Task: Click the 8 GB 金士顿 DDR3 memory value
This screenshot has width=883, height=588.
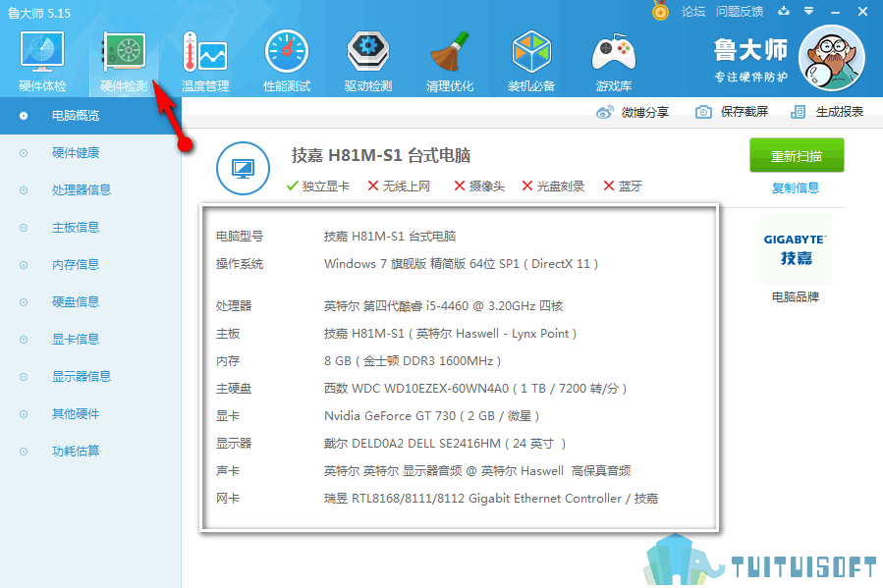Action: click(x=413, y=360)
